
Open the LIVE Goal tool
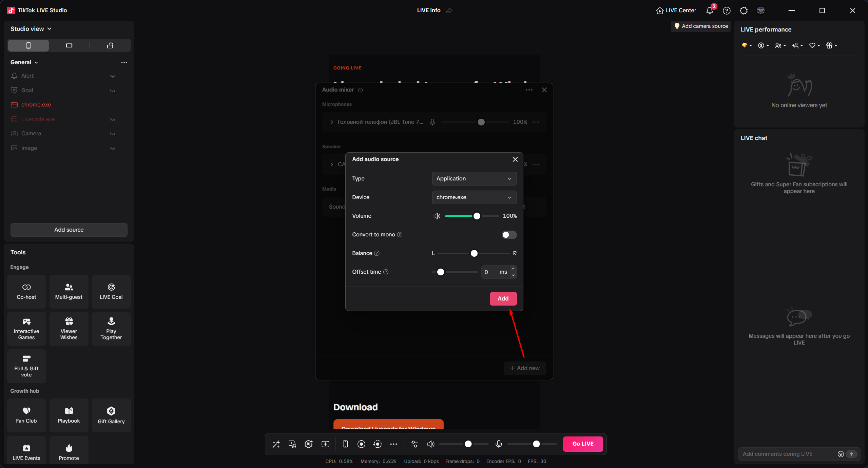pyautogui.click(x=111, y=291)
